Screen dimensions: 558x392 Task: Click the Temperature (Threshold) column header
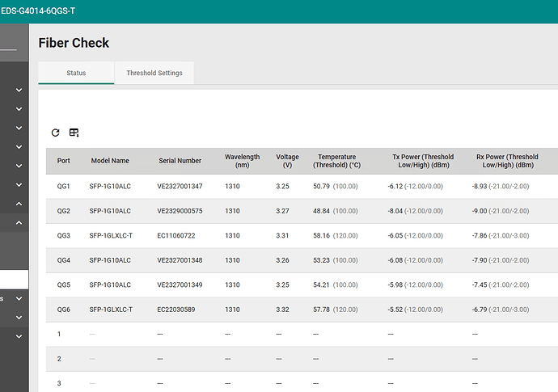click(x=336, y=161)
